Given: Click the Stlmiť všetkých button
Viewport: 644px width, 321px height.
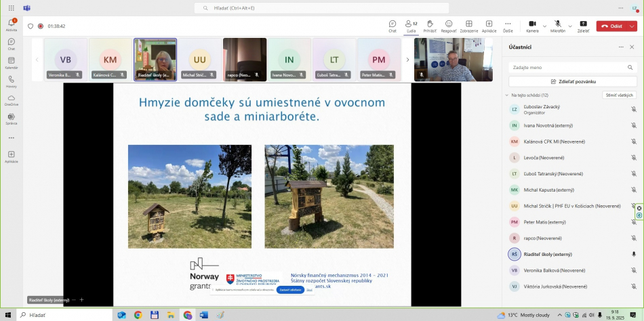Looking at the screenshot, I should click(619, 95).
